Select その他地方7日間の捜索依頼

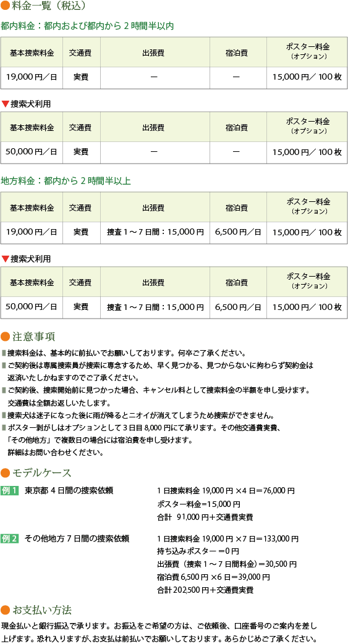tap(77, 538)
